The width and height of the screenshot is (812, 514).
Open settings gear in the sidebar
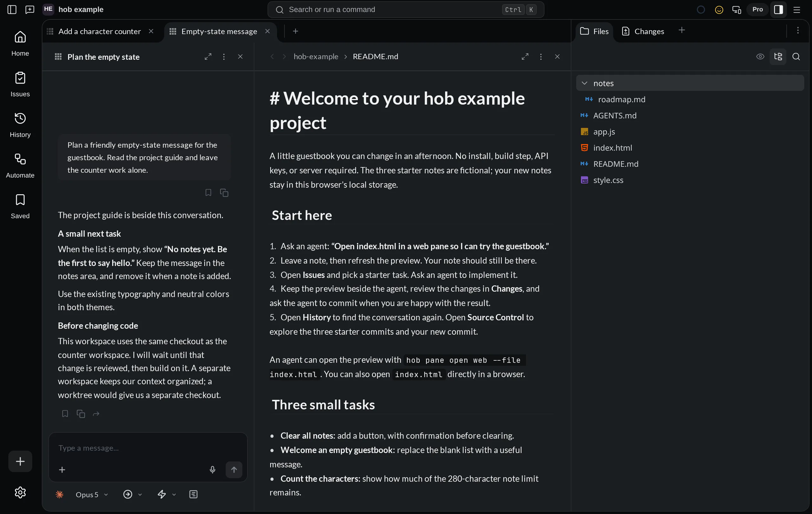pos(20,492)
